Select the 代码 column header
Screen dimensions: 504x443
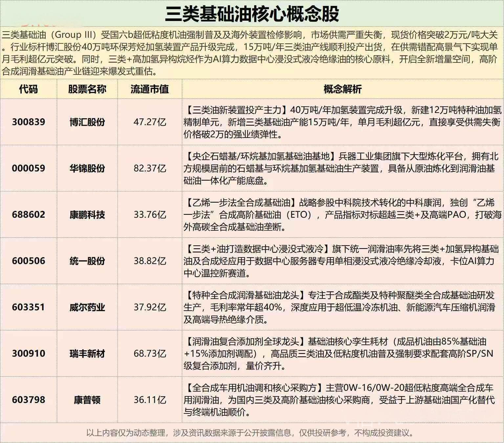pyautogui.click(x=28, y=89)
